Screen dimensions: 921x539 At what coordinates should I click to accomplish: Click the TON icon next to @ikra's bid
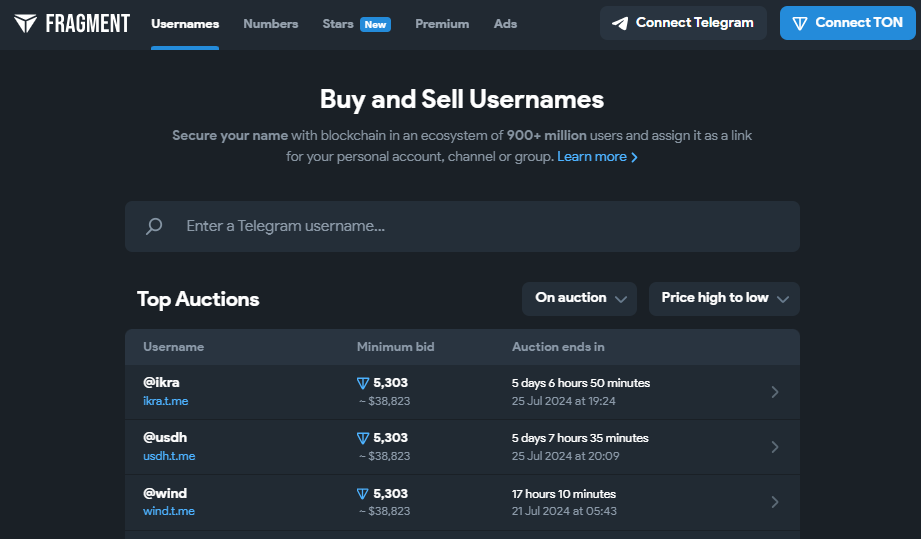[363, 383]
